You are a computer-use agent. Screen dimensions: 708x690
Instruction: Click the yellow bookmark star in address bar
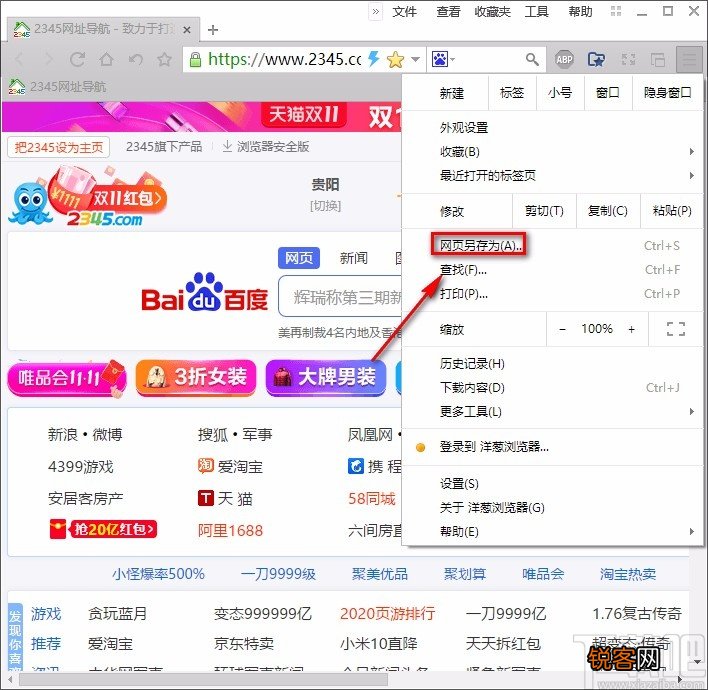point(396,59)
